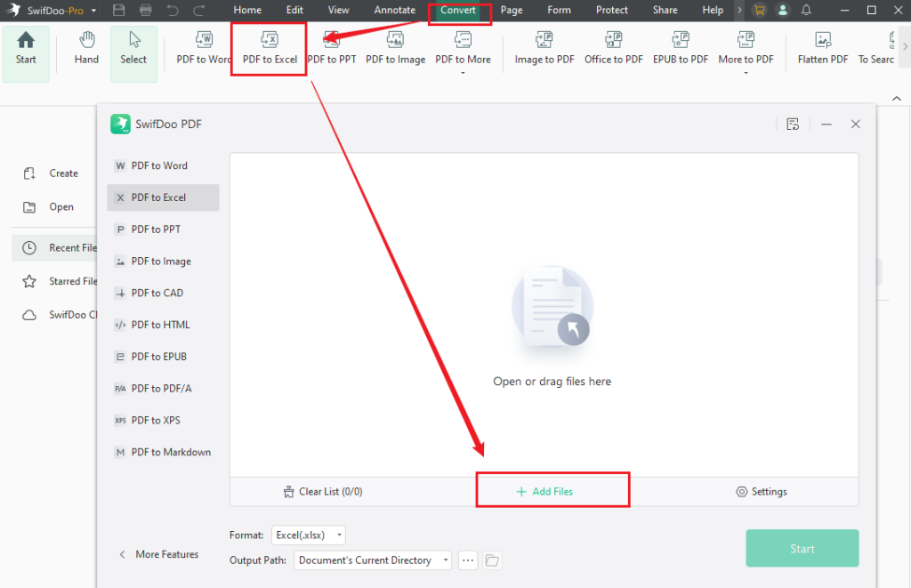The image size is (911, 588).
Task: Click PDF to Excel ribbon tool
Action: (x=270, y=49)
